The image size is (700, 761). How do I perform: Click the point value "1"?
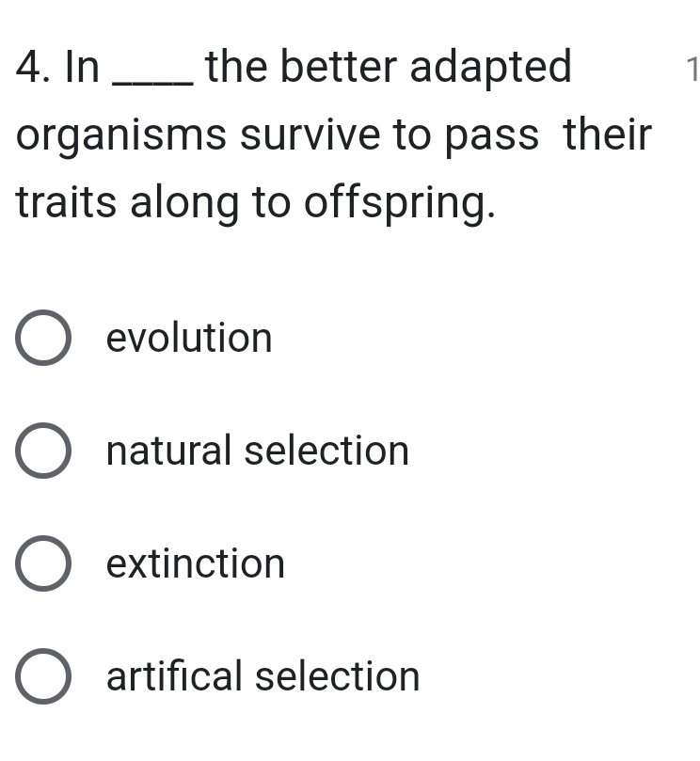[692, 71]
